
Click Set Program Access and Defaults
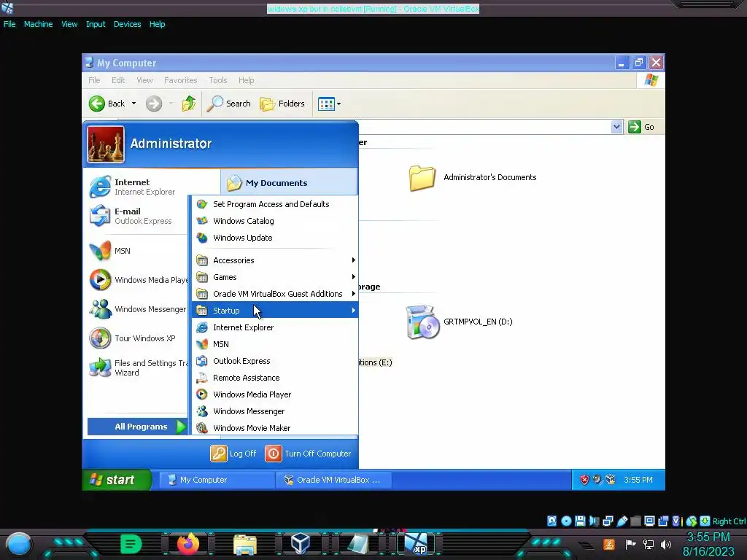[275, 204]
